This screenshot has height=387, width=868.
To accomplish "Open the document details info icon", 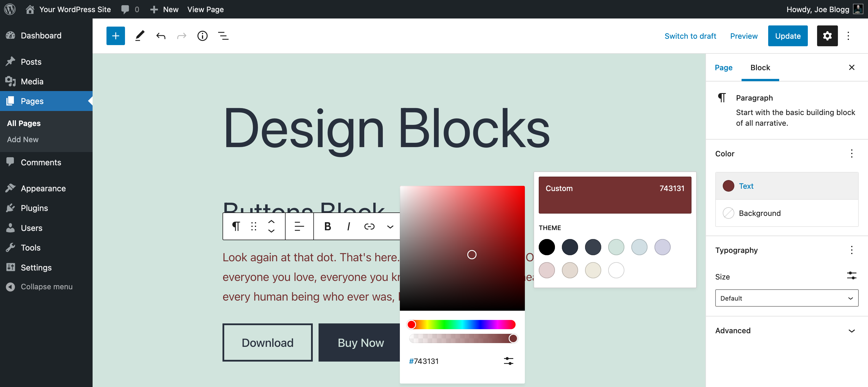I will pos(202,36).
